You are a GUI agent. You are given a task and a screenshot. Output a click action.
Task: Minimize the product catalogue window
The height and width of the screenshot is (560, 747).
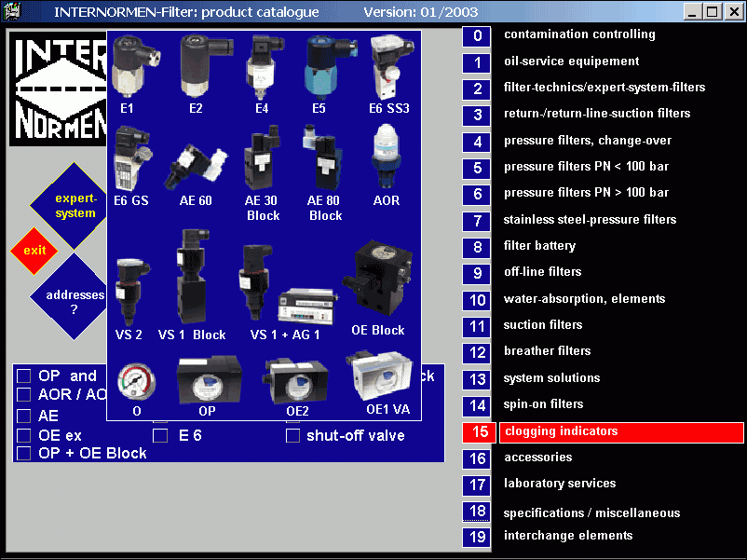coord(692,12)
